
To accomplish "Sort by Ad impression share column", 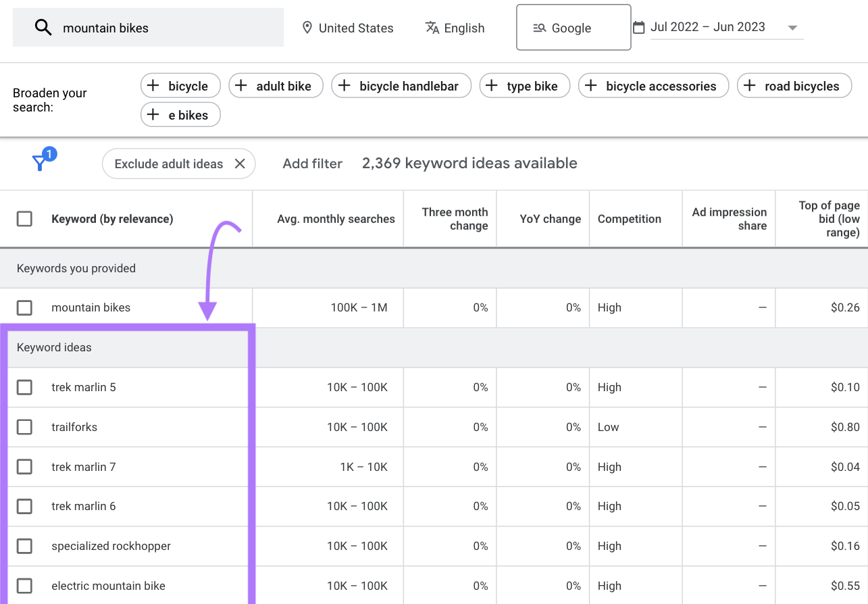I will pyautogui.click(x=730, y=219).
